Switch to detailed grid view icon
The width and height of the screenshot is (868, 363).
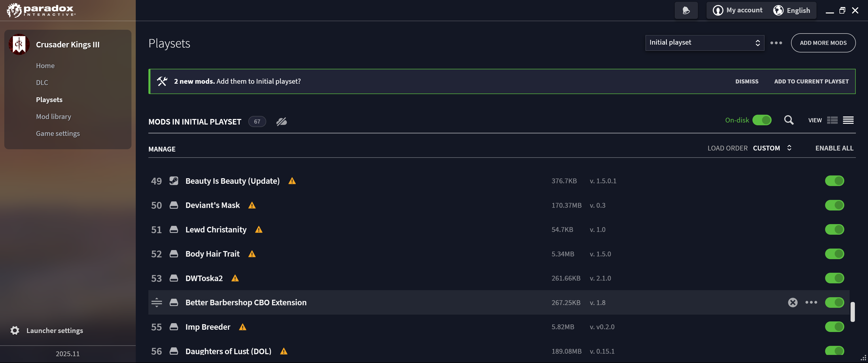(832, 120)
